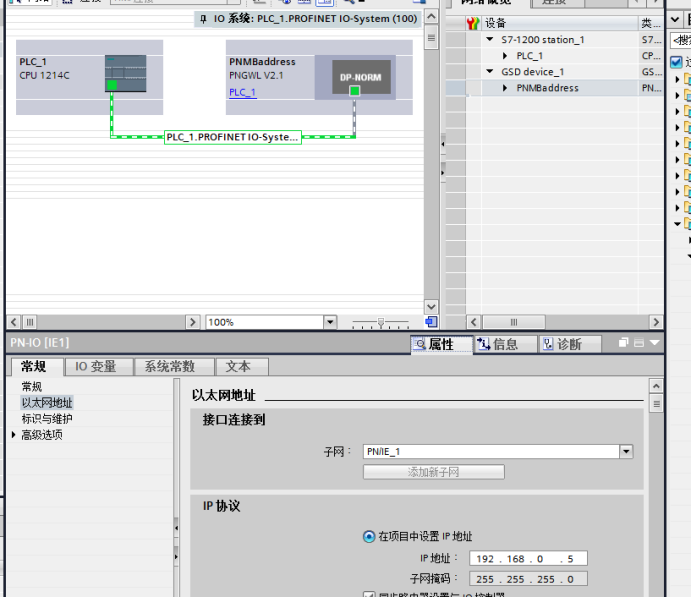The image size is (692, 598).
Task: Click network view vertical scrollbar up arrow
Action: pyautogui.click(x=431, y=17)
